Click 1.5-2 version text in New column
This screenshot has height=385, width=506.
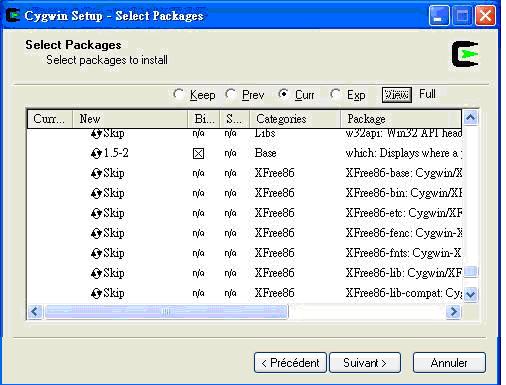point(116,153)
